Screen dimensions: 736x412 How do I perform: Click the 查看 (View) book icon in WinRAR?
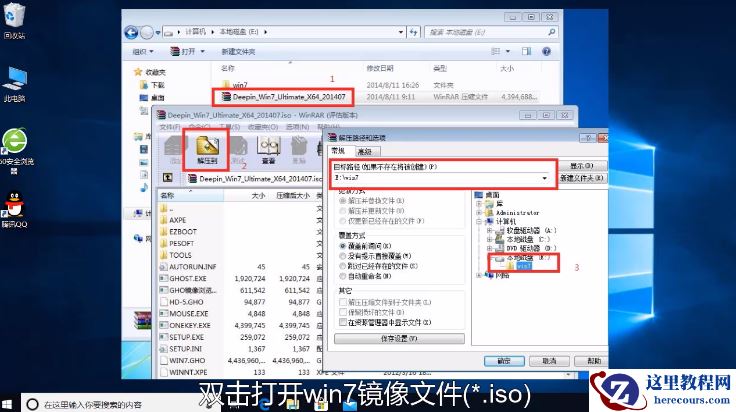[x=268, y=149]
